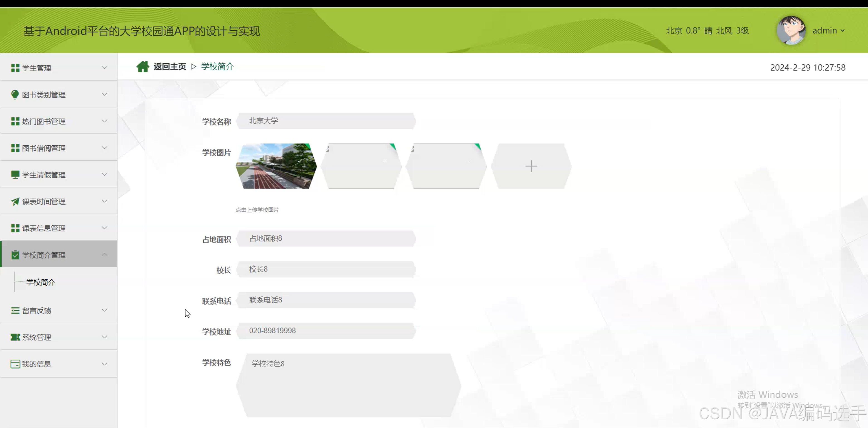Click the admin avatar picture
Viewport: 868px width, 428px height.
tap(791, 30)
